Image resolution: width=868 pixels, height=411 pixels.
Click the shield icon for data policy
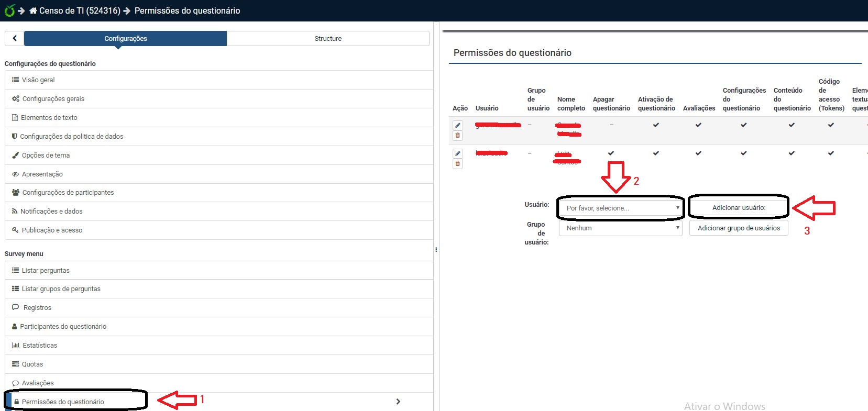point(15,136)
